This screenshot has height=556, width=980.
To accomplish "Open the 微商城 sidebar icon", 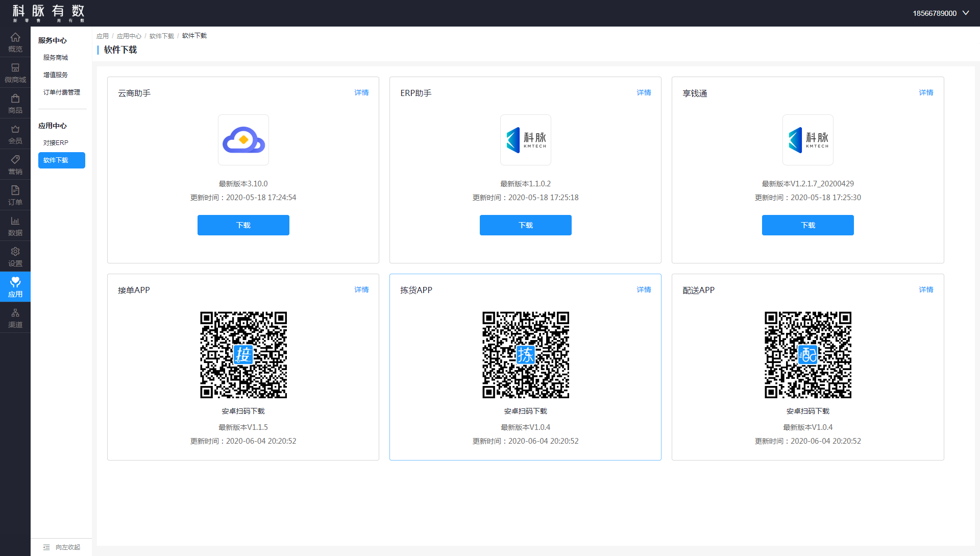I will point(15,72).
